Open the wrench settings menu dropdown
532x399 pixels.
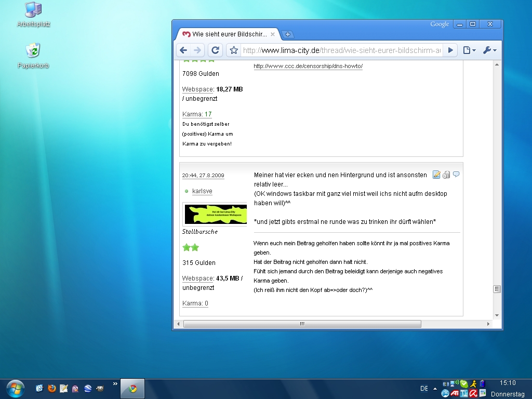(489, 50)
